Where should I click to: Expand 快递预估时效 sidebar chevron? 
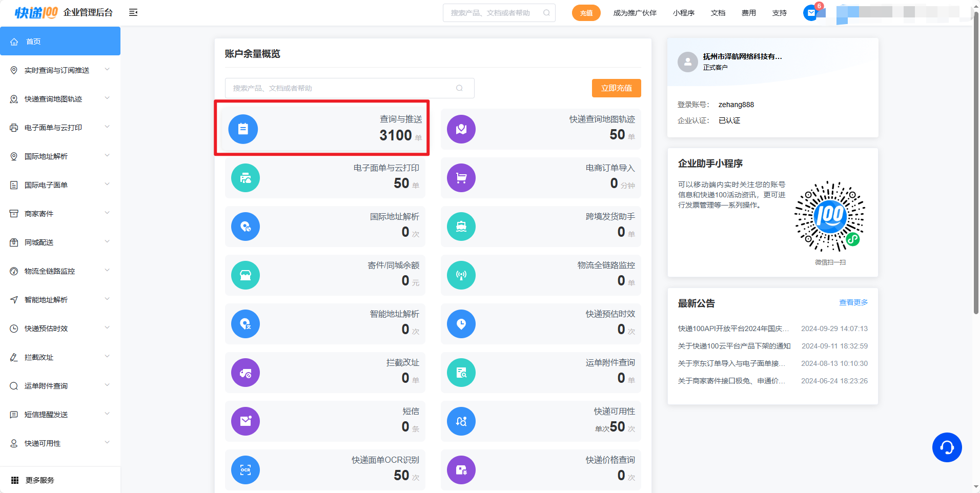point(107,327)
